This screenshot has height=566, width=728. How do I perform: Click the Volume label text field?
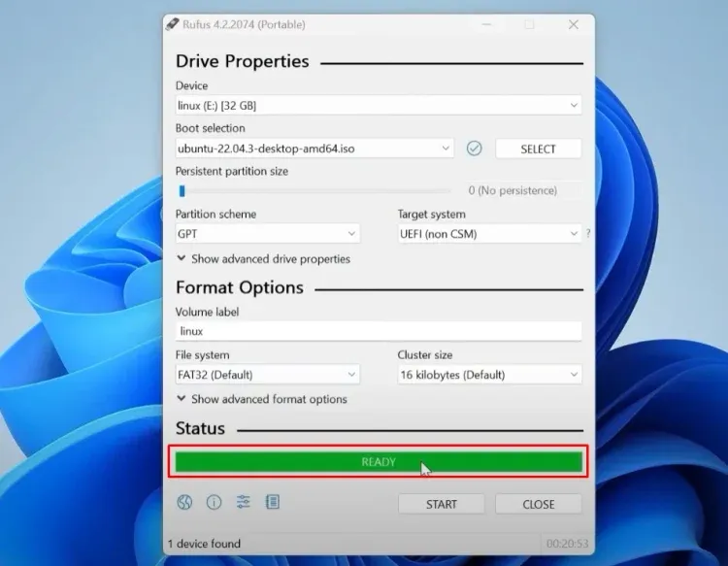tap(378, 331)
